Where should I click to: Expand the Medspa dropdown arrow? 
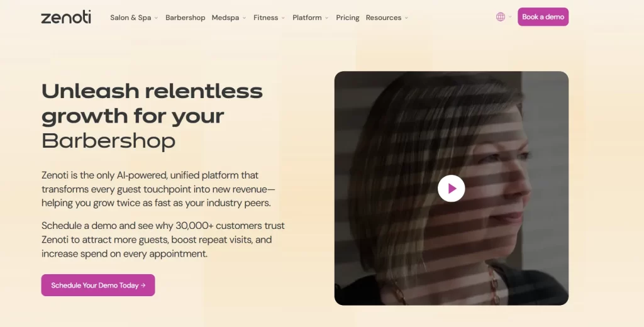[245, 18]
